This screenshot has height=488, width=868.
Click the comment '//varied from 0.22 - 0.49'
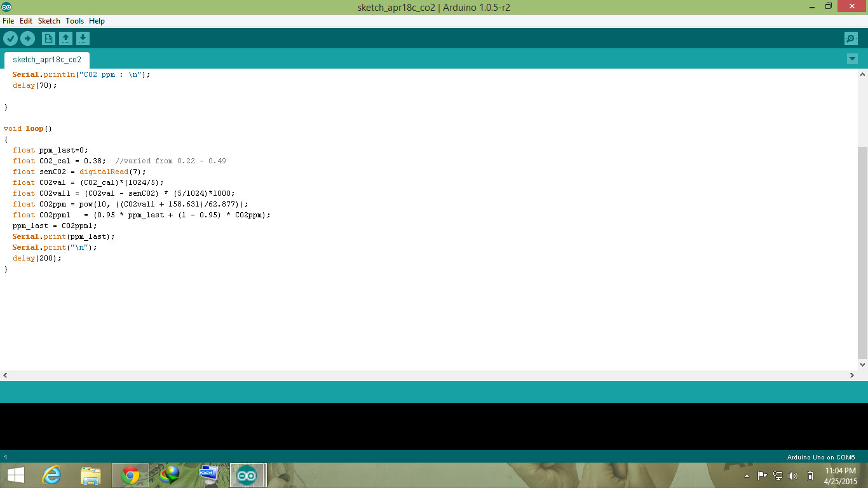pos(170,161)
